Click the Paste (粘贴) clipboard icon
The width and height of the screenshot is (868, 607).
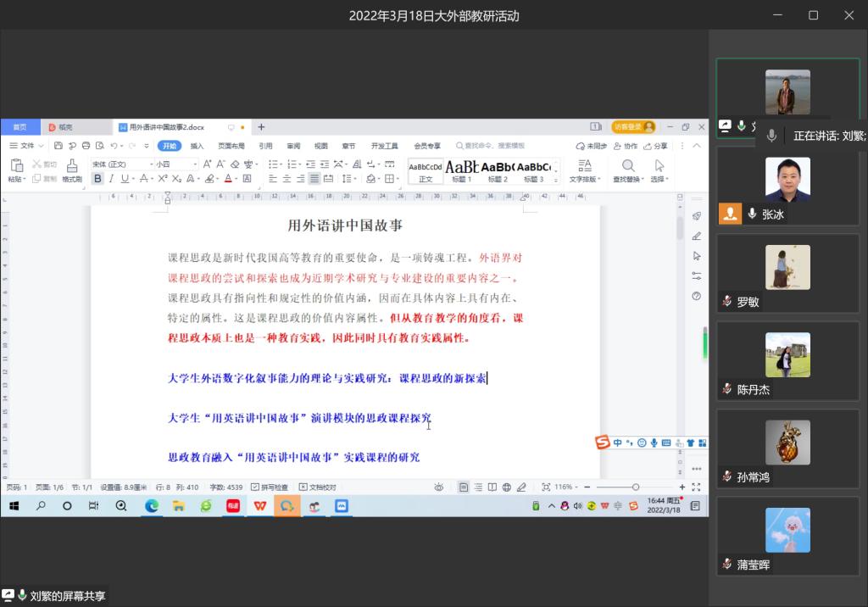(15, 165)
